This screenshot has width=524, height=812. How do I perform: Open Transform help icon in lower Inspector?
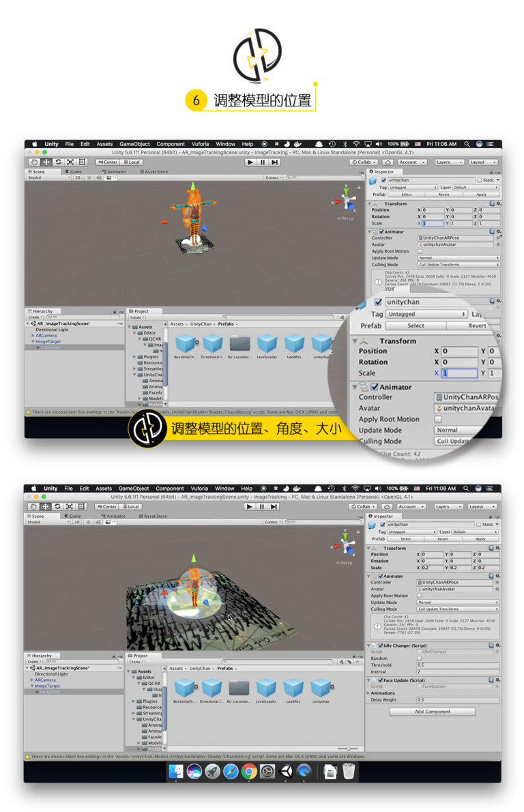(x=491, y=548)
